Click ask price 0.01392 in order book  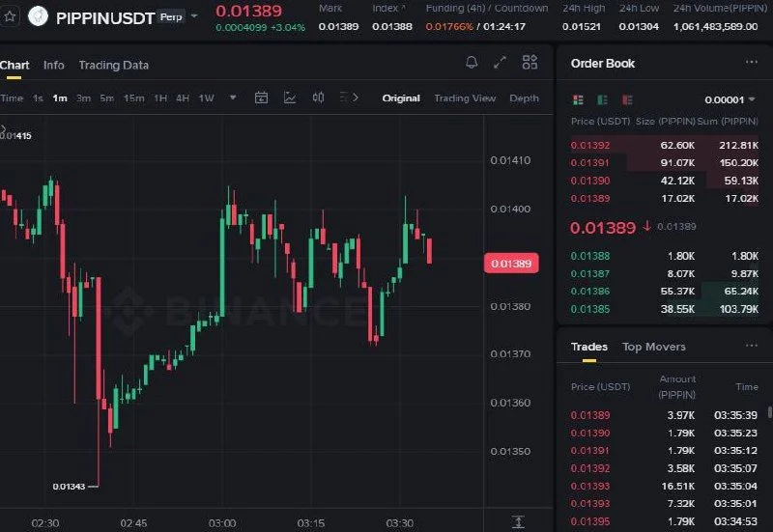click(590, 146)
